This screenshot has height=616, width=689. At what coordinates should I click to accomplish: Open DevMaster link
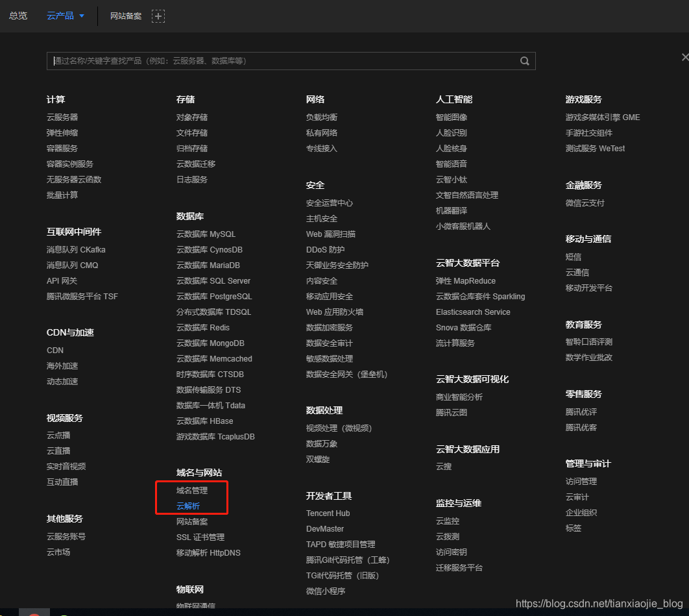pyautogui.click(x=325, y=529)
